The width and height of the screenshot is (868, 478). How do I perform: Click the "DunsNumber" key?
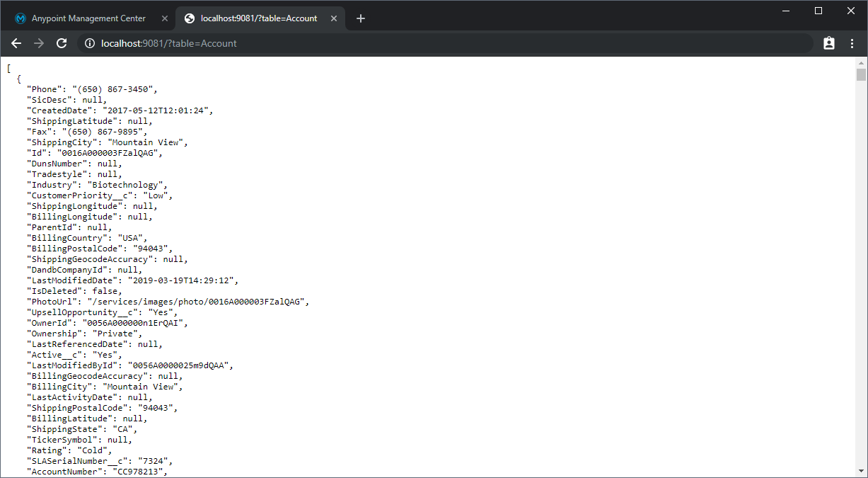click(57, 164)
